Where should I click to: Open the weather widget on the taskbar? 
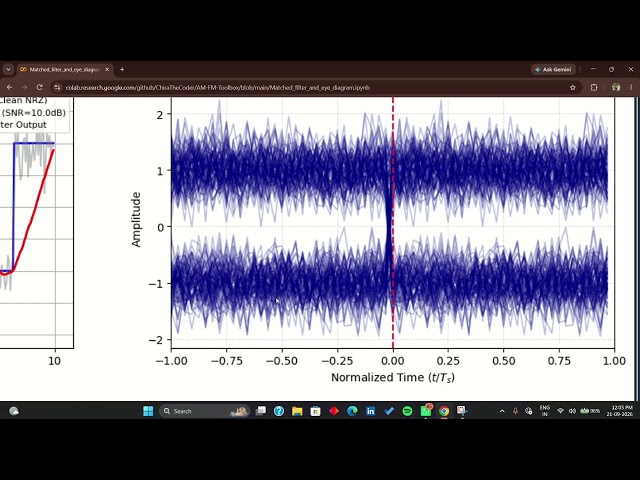(x=13, y=411)
